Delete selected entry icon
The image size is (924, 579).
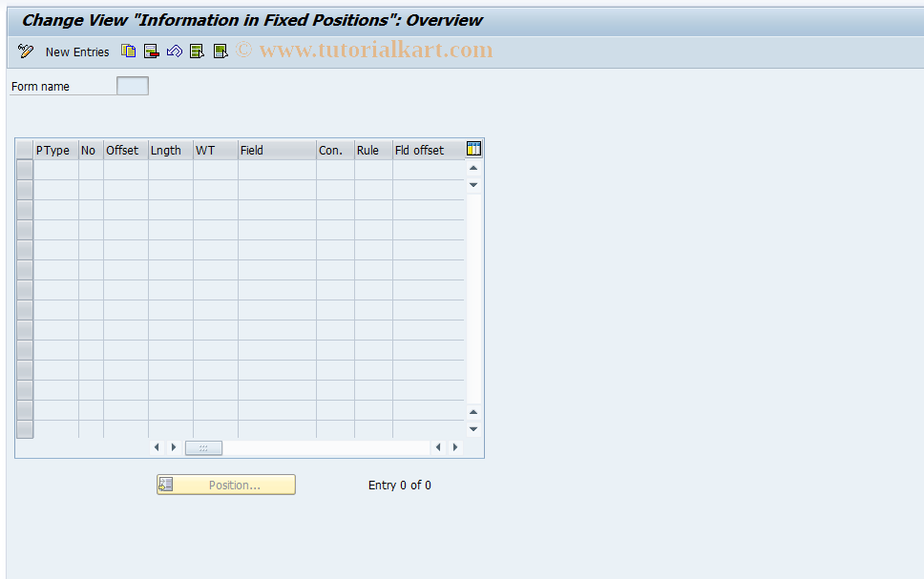(152, 52)
